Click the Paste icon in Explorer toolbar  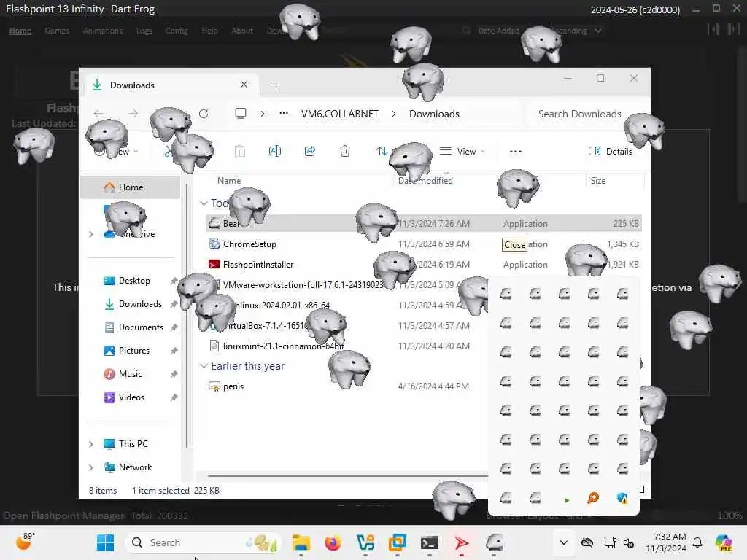[240, 152]
